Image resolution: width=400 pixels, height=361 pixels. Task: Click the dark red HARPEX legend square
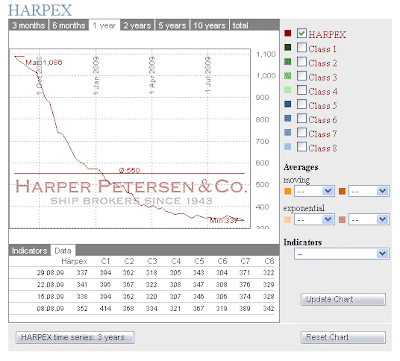[288, 33]
